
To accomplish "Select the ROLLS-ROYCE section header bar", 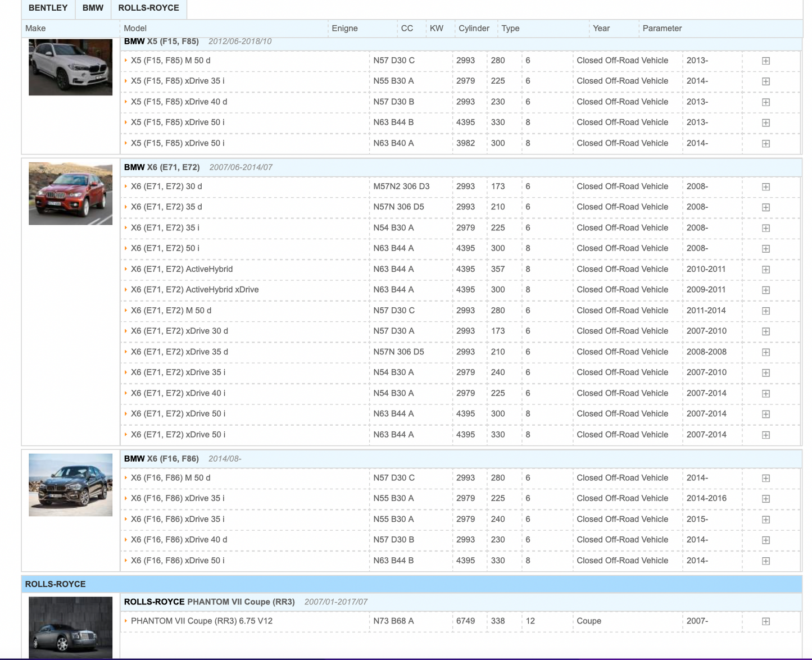I will click(411, 584).
